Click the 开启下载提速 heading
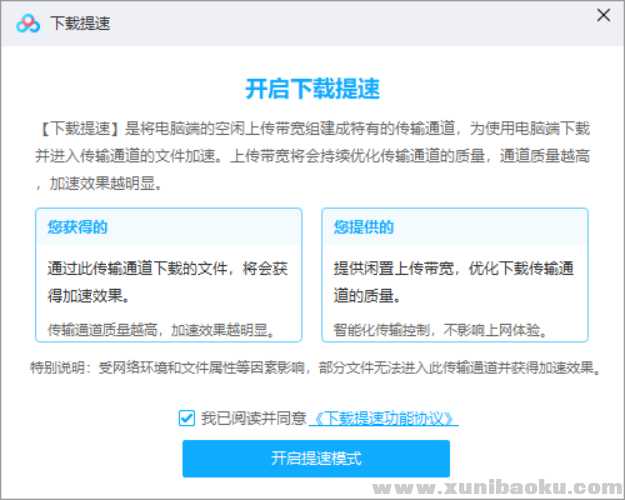The height and width of the screenshot is (500, 625). coord(312,88)
